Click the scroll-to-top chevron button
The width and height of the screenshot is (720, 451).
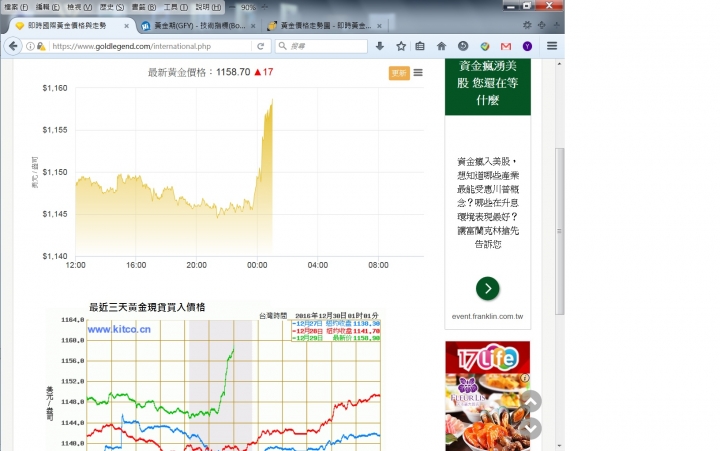pos(531,401)
